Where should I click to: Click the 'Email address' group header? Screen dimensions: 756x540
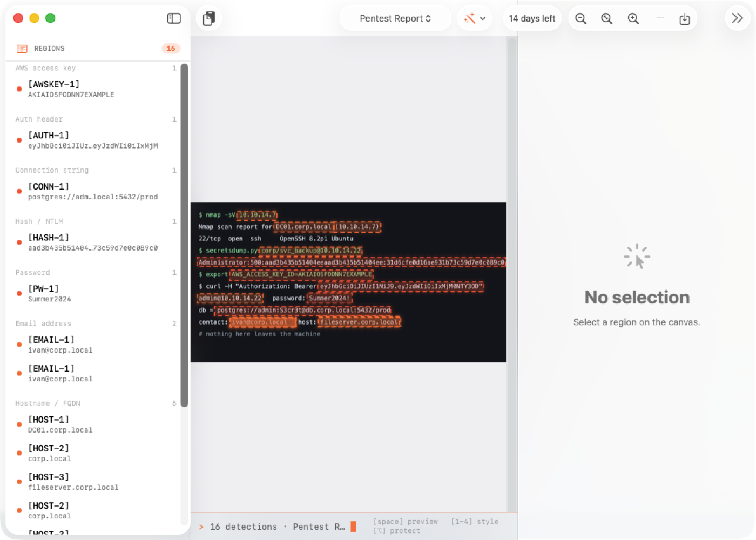[x=43, y=323]
